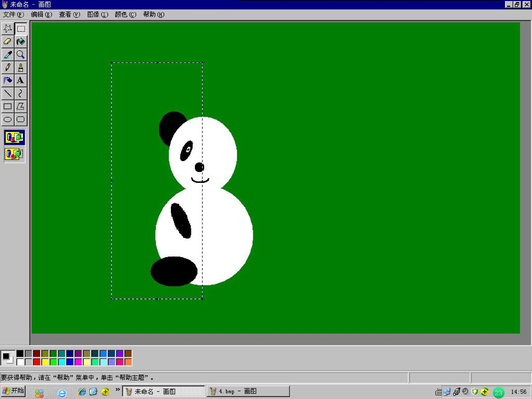Viewport: 532px width, 399px height.
Task: Expand the 颜色 menu
Action: 126,14
